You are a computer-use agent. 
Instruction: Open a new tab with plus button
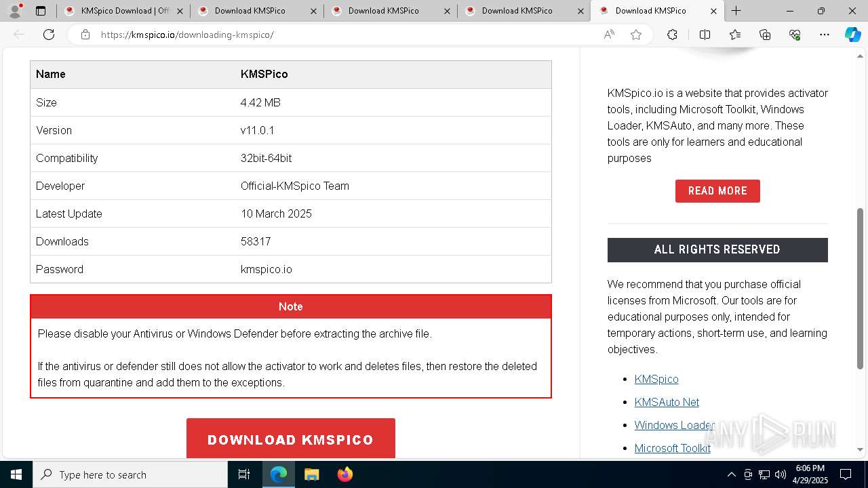point(736,11)
